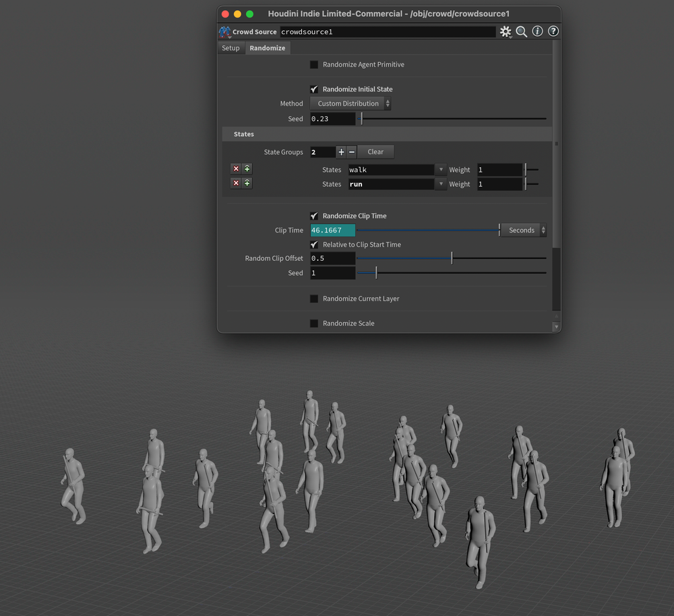Click the plus icon to add a State Group

341,152
